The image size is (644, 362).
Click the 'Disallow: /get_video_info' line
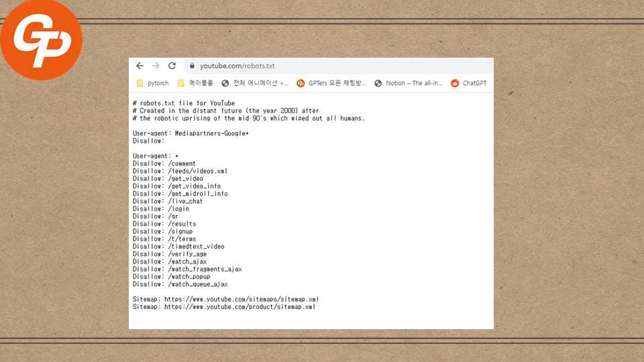point(176,186)
